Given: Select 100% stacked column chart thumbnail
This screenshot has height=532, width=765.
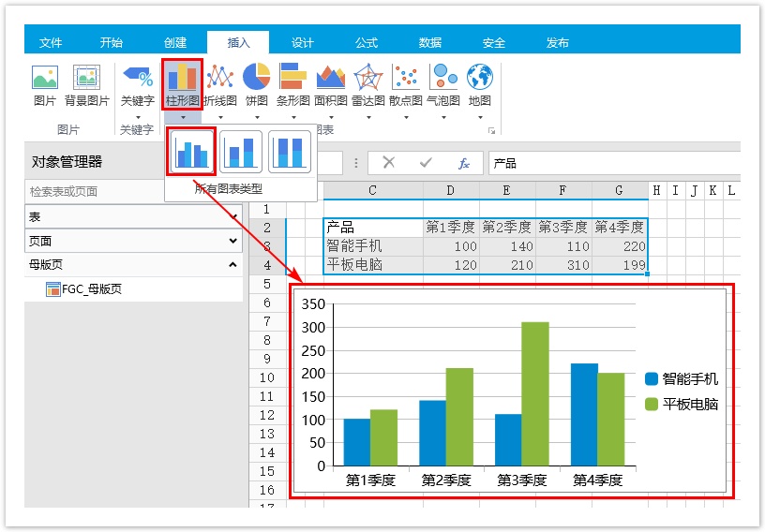Looking at the screenshot, I should [290, 152].
